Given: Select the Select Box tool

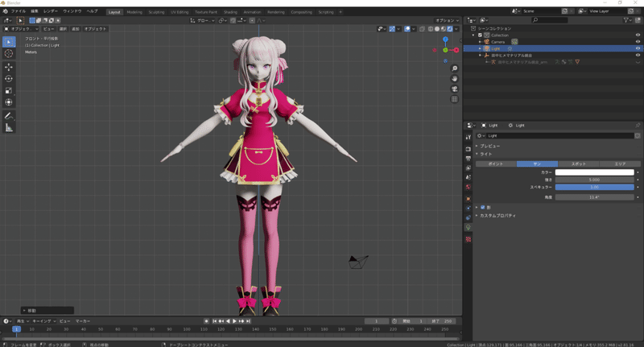Looking at the screenshot, I should click(x=9, y=42).
